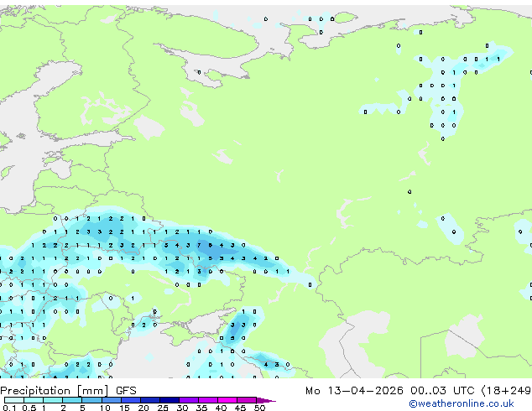Select the 30–35 mm purple legend swatch

coord(189,400)
